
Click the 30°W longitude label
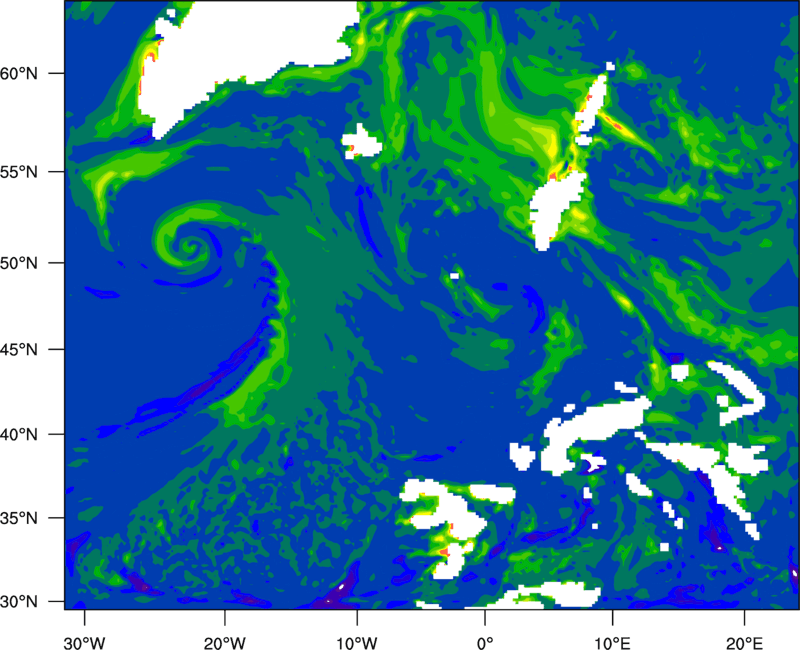[85, 643]
